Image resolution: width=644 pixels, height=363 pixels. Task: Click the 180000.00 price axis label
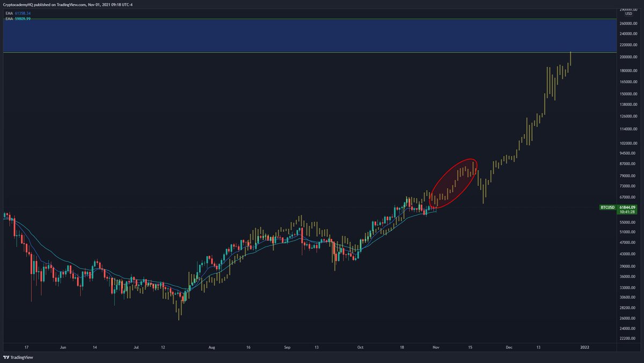[x=628, y=70]
